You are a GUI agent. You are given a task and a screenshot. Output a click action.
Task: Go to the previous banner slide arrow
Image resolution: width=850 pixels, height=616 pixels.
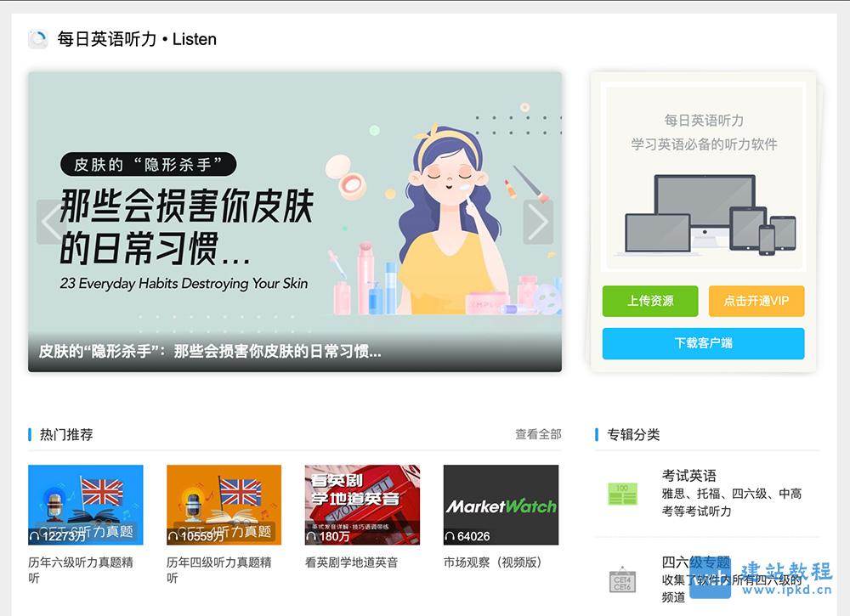point(51,222)
